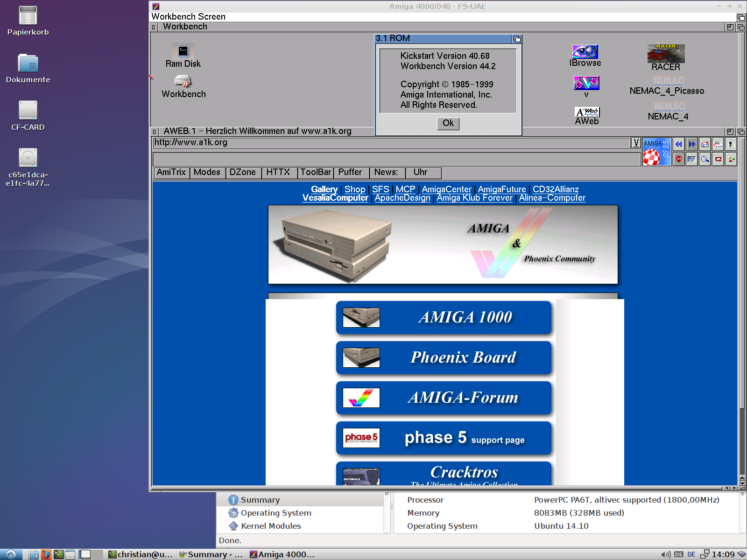Select Operating System in the sidebar
The height and width of the screenshot is (560, 747).
(275, 513)
